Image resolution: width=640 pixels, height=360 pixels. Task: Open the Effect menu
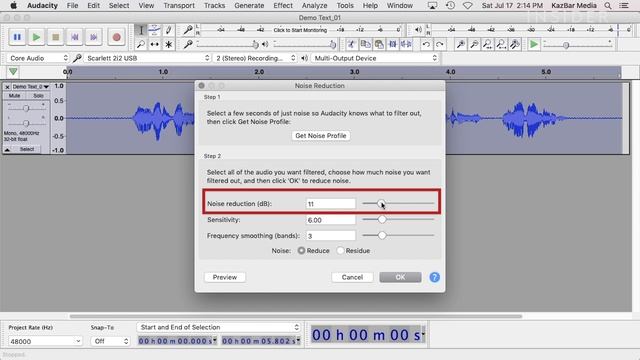[x=283, y=6]
